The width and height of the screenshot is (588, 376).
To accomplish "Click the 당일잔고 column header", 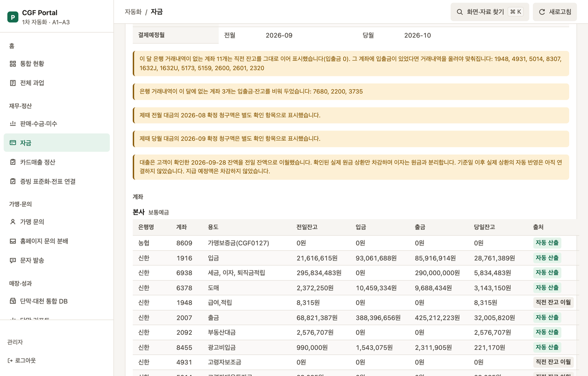I will tap(484, 227).
